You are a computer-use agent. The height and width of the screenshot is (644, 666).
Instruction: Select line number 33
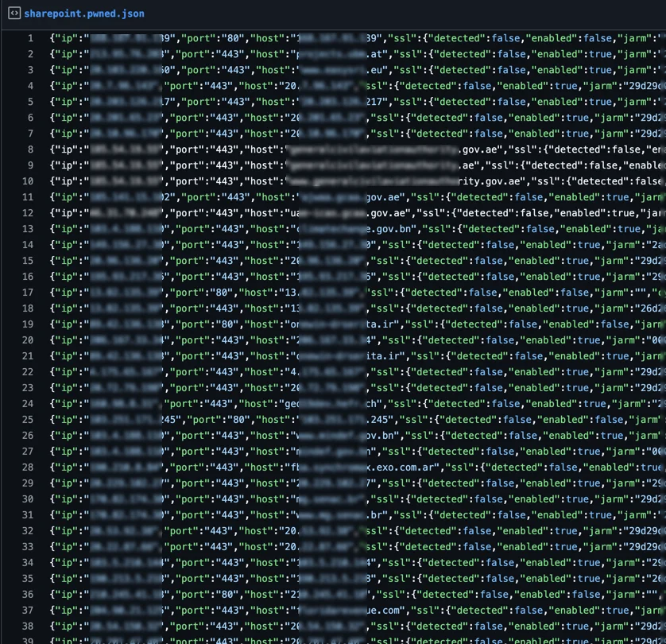28,547
